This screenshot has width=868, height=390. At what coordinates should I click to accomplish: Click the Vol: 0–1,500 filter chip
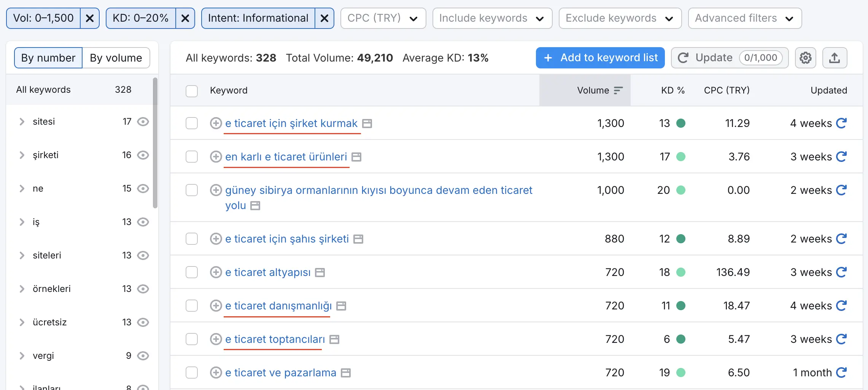pyautogui.click(x=43, y=18)
